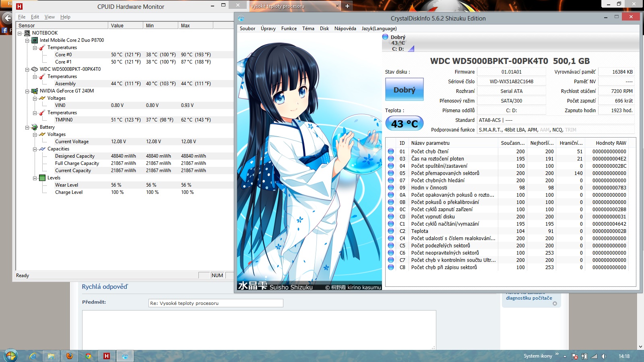The height and width of the screenshot is (362, 644).
Task: Click the thermometer icon under Intel Mobile Core 2 Duo
Action: tap(42, 47)
